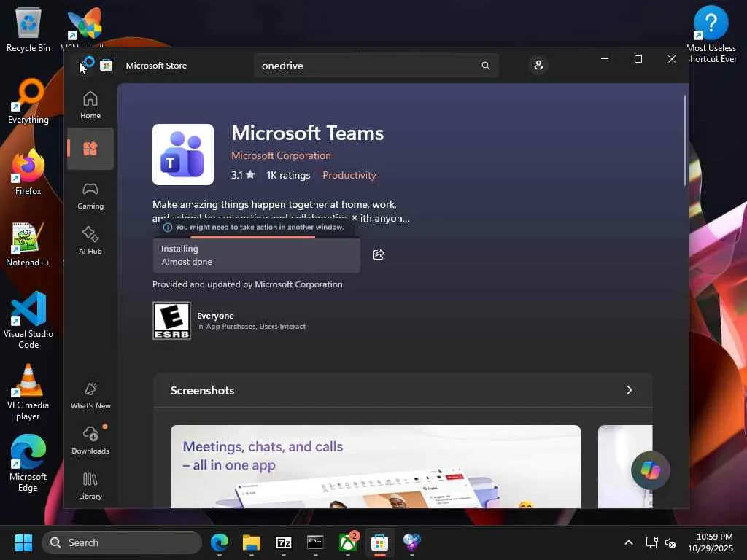Select Most Useless Shortcut Ever icon
This screenshot has height=560, width=747.
(711, 34)
